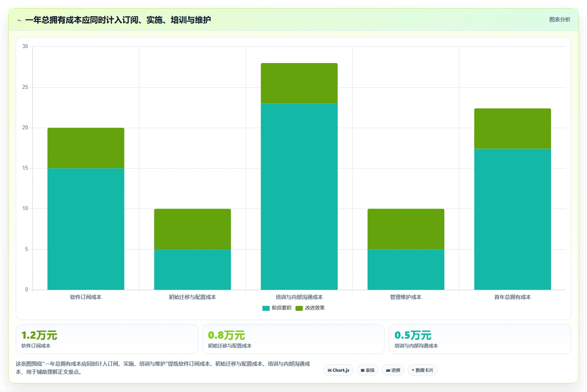587x392 pixels.
Task: Click the 软件订阅成本 caption under 1.2万元
Action: (x=36, y=346)
